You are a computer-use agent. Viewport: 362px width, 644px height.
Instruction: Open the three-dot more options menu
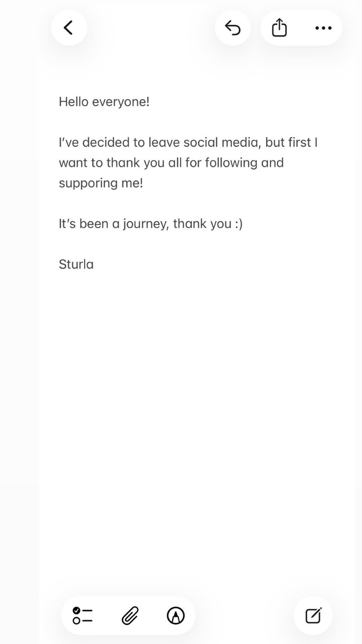click(323, 28)
